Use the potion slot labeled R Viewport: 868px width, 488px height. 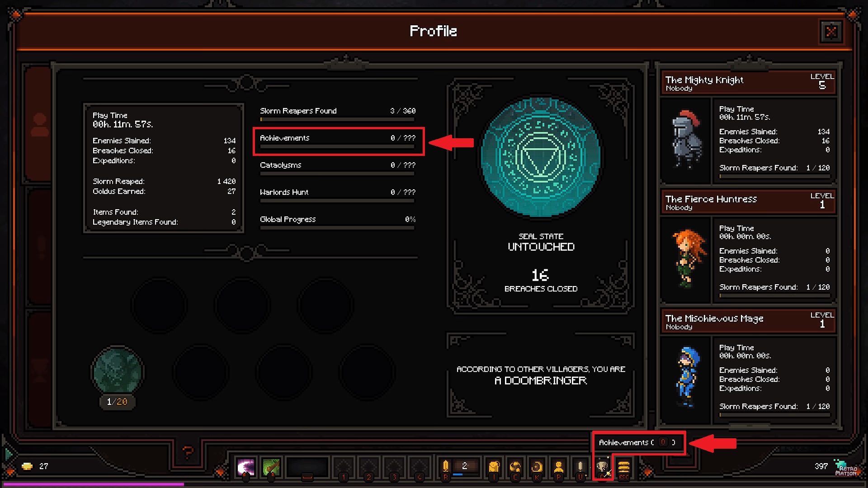click(446, 467)
